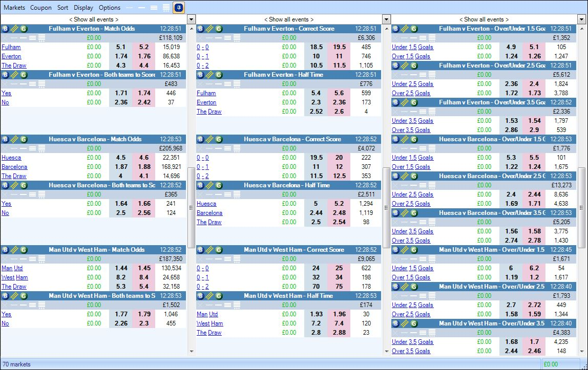
Task: Click lay price 1.45 for Man Utd in Match Odds
Action: click(144, 268)
